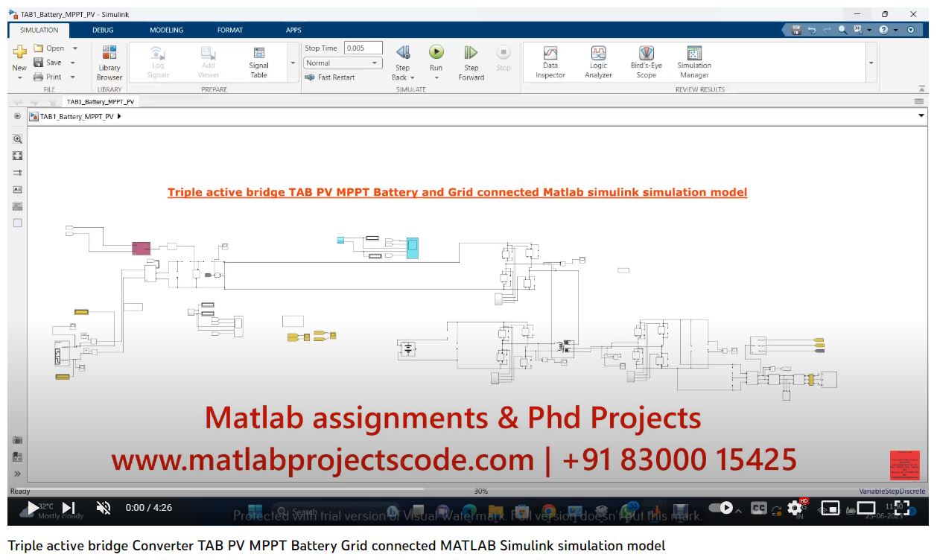The height and width of the screenshot is (560, 937).
Task: Expand the Normal simulation mode dropdown
Action: coord(375,63)
